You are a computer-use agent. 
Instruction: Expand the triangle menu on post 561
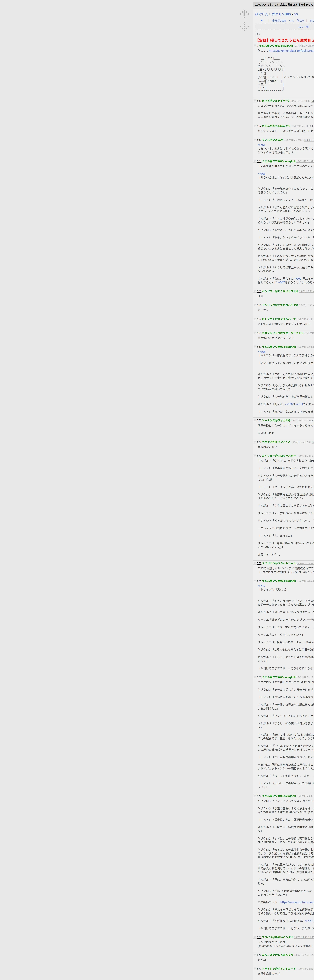pos(255,101)
